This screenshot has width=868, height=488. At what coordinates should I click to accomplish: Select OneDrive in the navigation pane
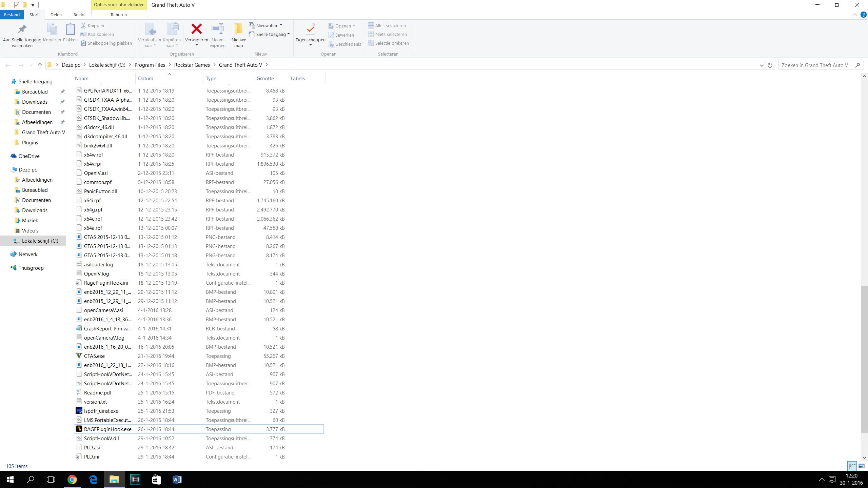(29, 156)
